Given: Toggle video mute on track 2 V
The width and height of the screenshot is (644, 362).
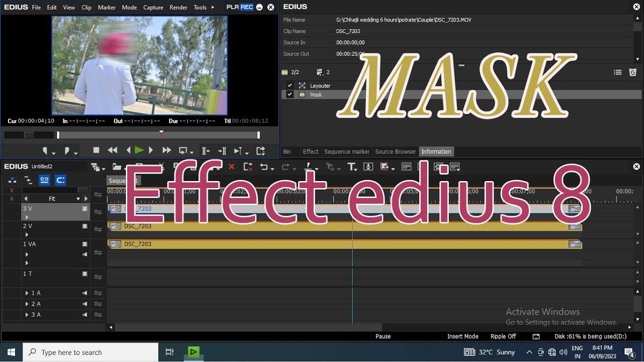Looking at the screenshot, I should click(85, 226).
